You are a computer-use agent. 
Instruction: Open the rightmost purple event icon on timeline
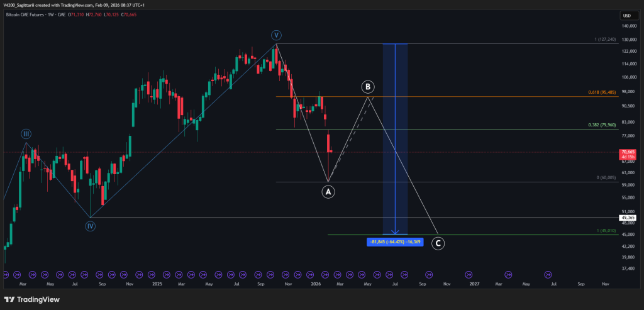548,274
